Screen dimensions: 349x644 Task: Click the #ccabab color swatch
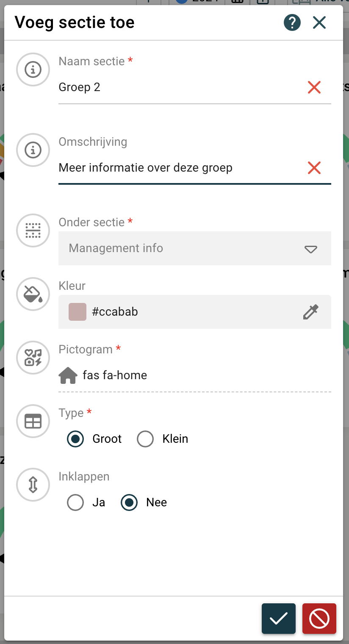coord(78,312)
